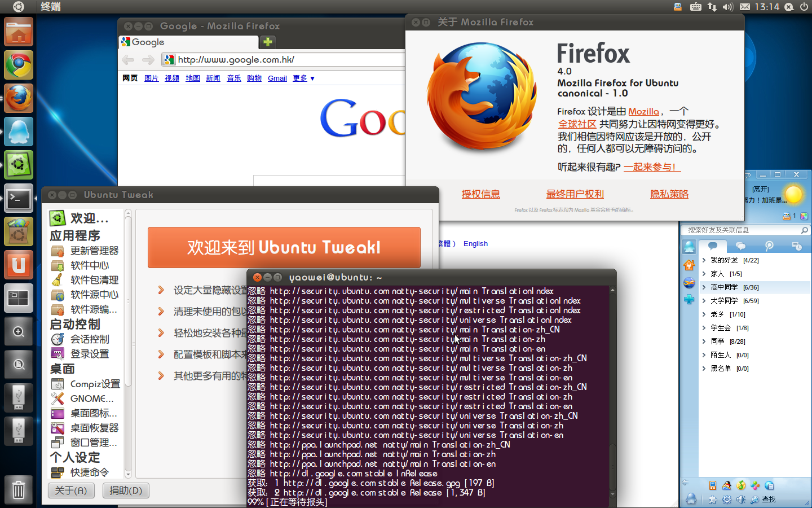Open QQ music icon in bottom bar
Image resolution: width=812 pixels, height=508 pixels.
click(741, 485)
